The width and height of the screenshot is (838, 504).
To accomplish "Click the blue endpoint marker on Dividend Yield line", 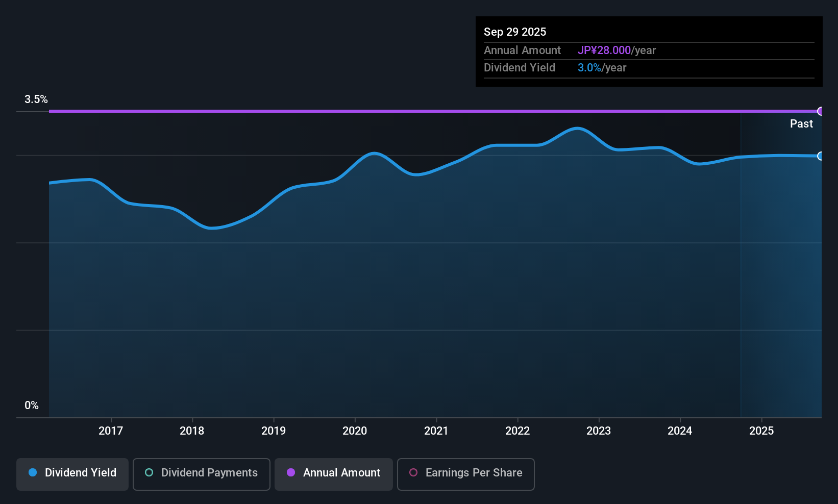I will [820, 156].
